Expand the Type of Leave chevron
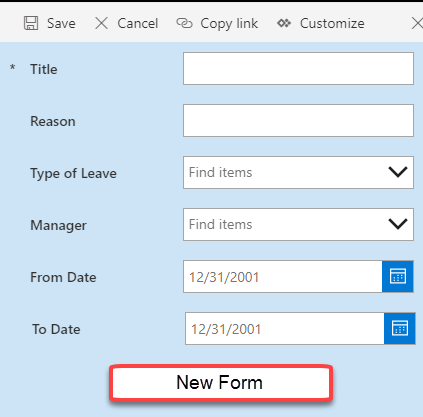The image size is (423, 417). [398, 172]
